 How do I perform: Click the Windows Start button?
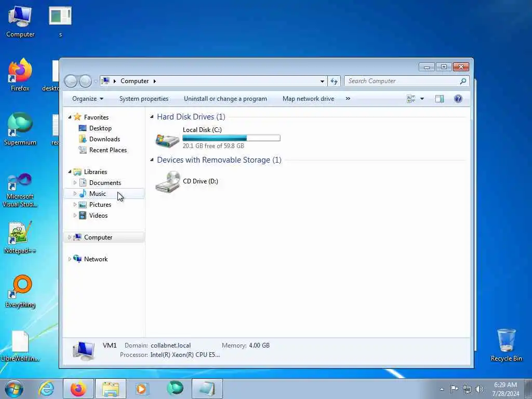click(x=14, y=389)
